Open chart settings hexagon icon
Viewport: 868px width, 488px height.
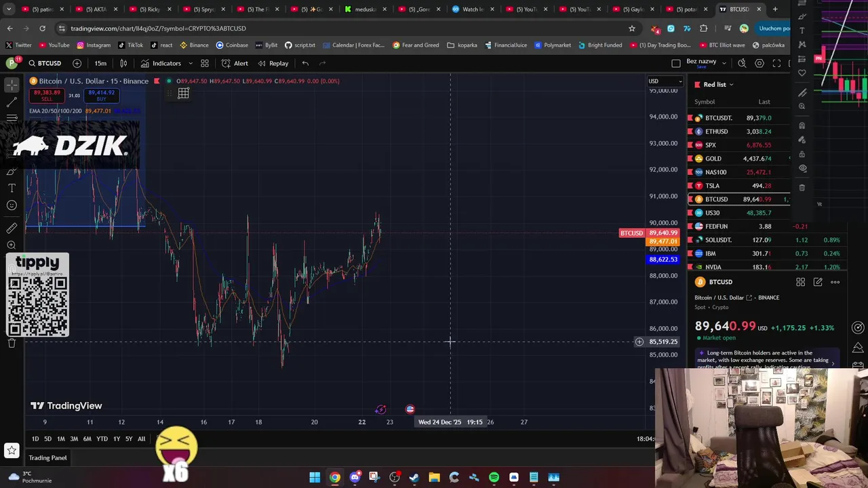tap(759, 63)
